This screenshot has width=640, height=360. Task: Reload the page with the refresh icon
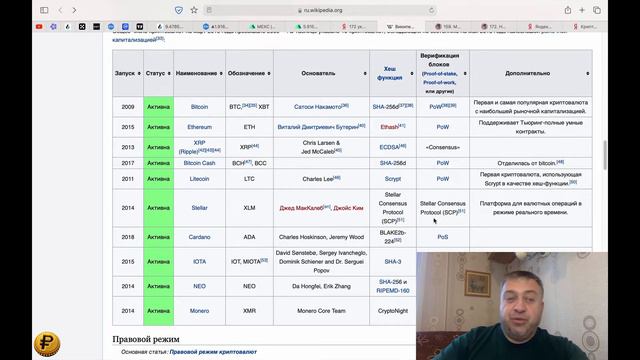point(431,10)
